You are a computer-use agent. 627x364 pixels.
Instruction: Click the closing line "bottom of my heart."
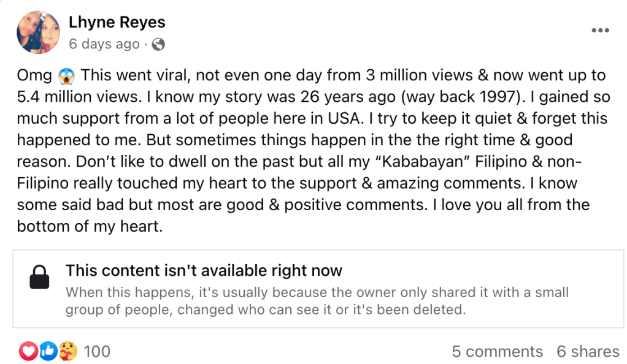tap(90, 226)
